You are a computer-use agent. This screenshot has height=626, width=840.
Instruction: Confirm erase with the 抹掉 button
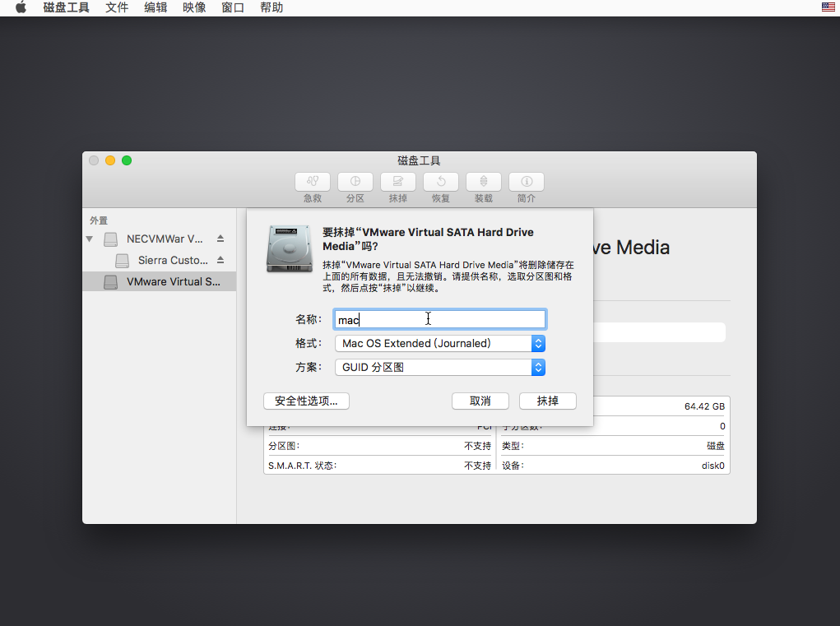click(547, 401)
